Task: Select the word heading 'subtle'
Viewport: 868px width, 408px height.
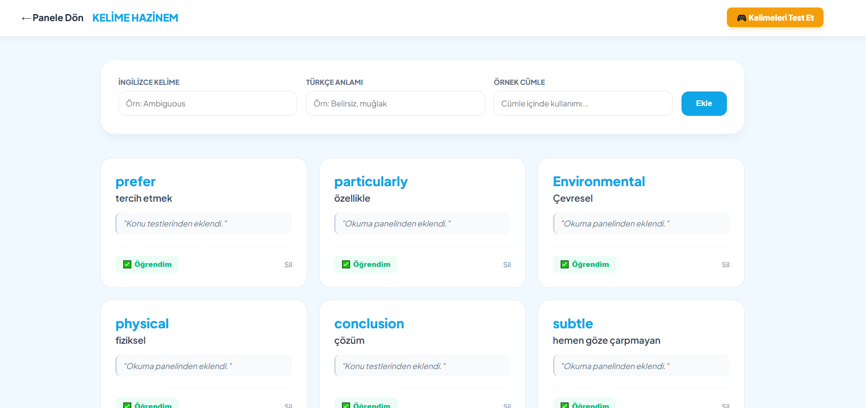Action: tap(573, 324)
